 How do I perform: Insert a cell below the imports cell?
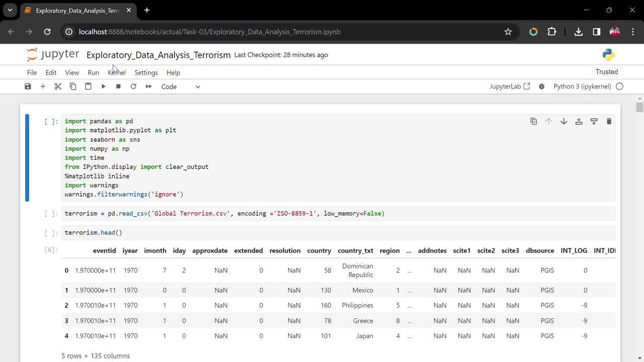pyautogui.click(x=594, y=121)
